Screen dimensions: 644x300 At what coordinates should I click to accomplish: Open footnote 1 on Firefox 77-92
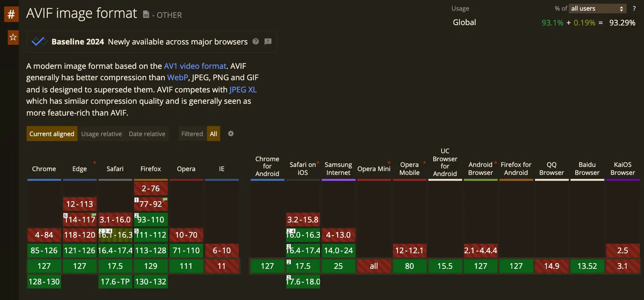pyautogui.click(x=136, y=200)
